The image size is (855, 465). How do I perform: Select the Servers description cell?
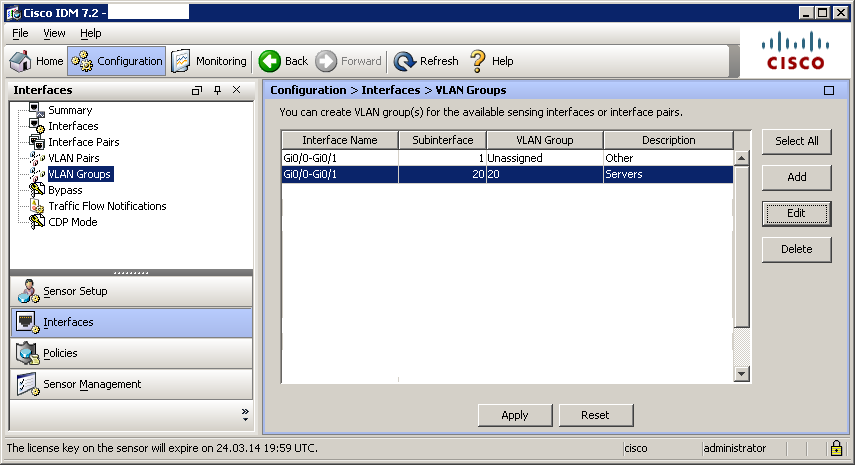668,174
